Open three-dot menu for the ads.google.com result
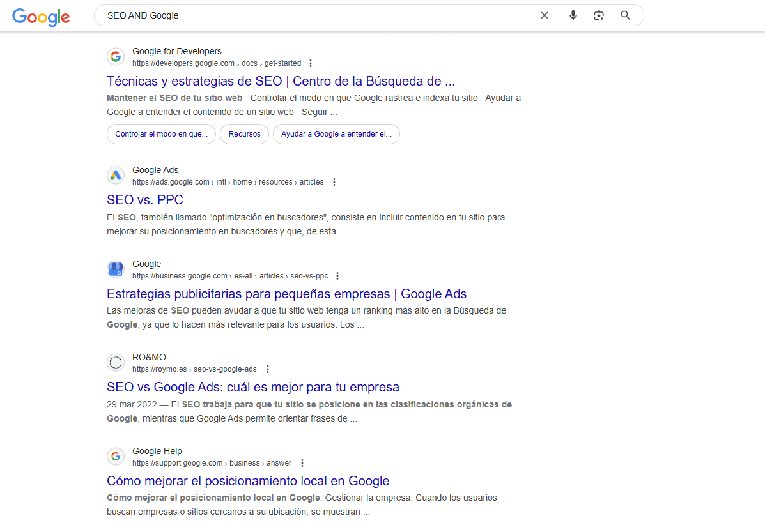 (x=334, y=182)
